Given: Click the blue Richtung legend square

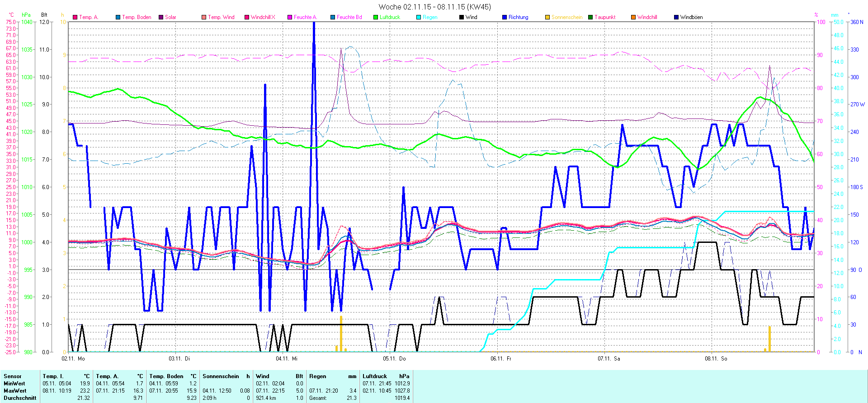Looking at the screenshot, I should 505,17.
